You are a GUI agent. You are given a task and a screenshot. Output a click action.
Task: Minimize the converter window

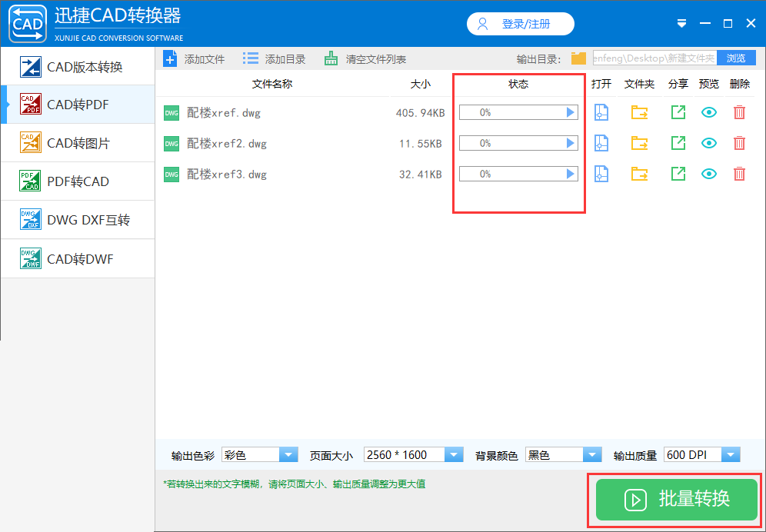pyautogui.click(x=705, y=24)
